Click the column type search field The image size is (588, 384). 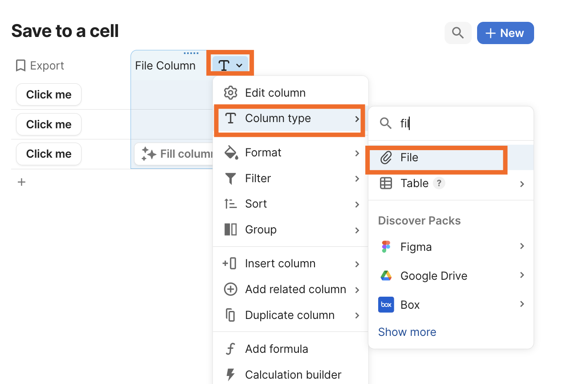(459, 123)
